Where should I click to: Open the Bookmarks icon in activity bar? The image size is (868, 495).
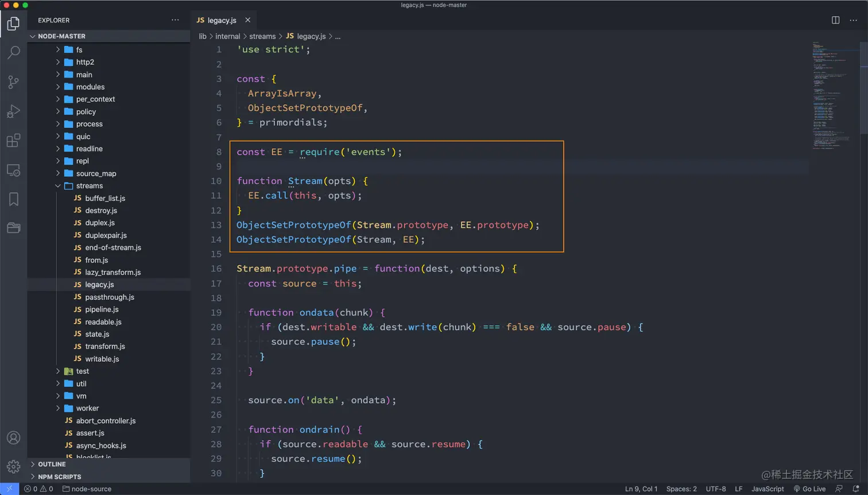point(13,199)
